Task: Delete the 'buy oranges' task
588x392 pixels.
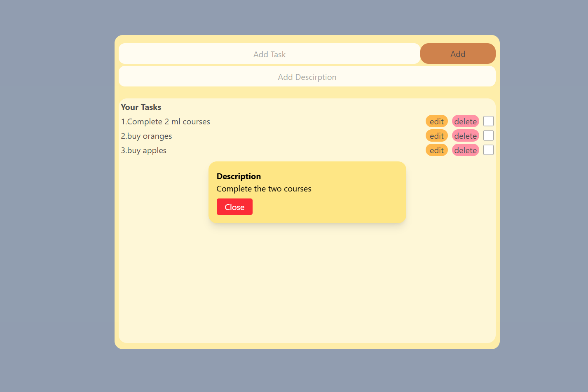Action: 465,136
